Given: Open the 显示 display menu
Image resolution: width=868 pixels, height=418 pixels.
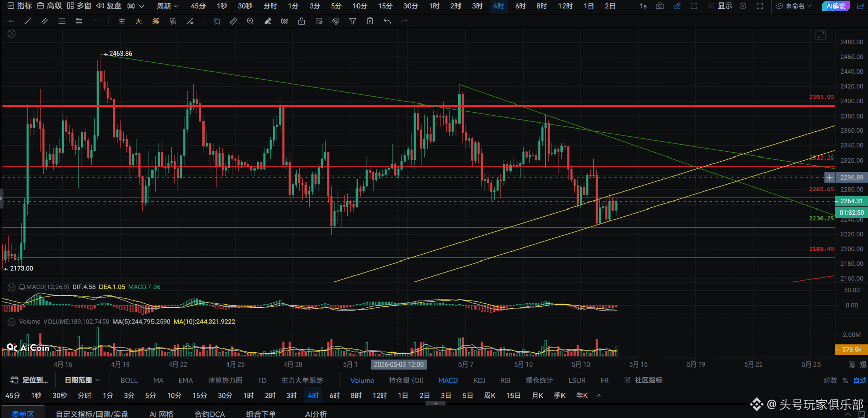Looking at the screenshot, I should tap(720, 6).
